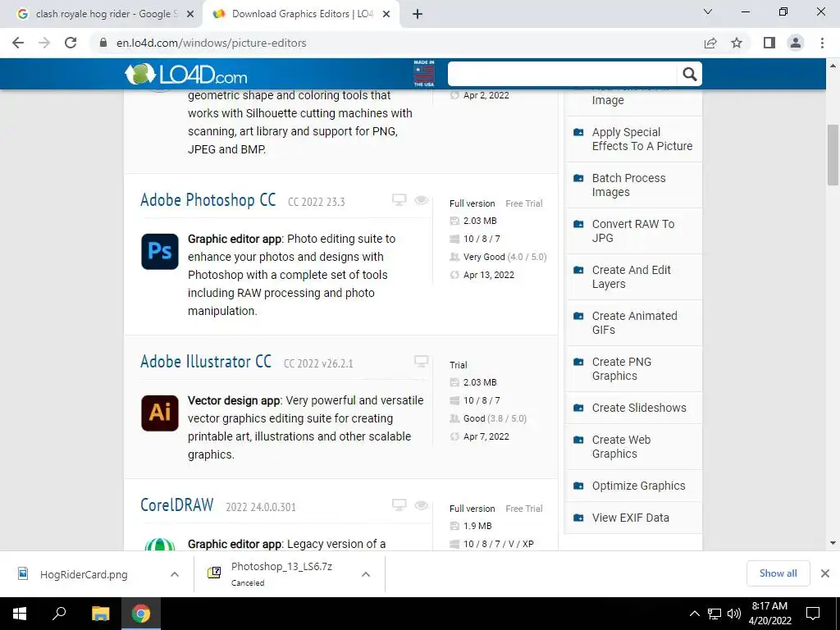Click the Photoshop Ps app icon

coord(160,251)
